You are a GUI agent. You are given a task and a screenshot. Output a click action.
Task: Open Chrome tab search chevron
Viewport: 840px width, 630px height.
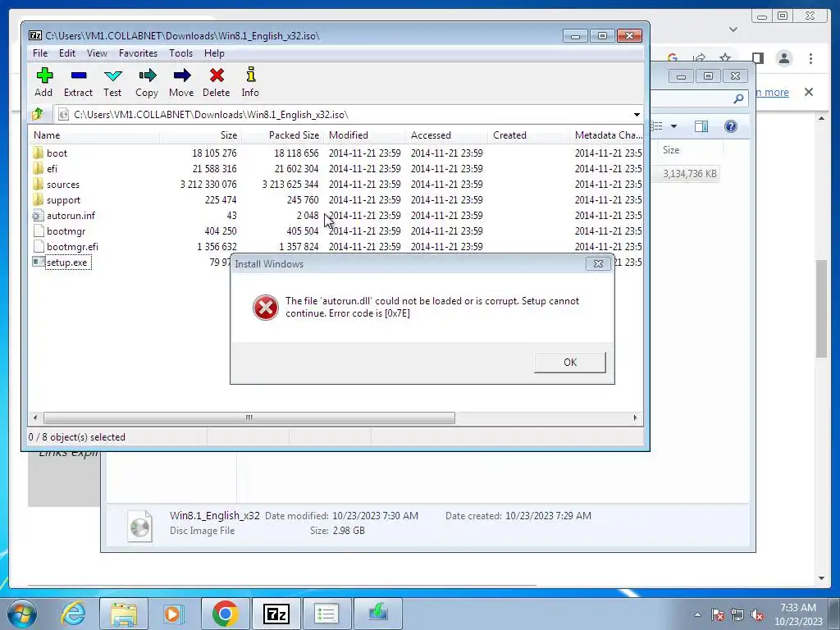pos(733,30)
